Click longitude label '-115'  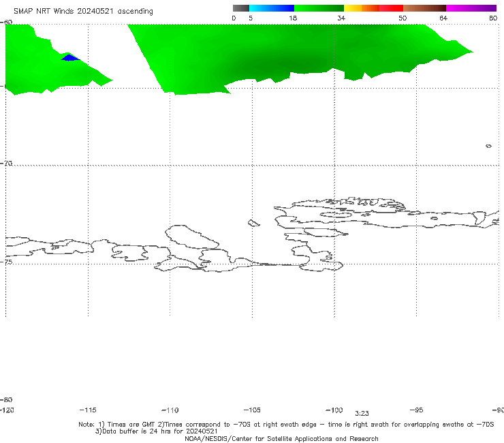point(87,410)
